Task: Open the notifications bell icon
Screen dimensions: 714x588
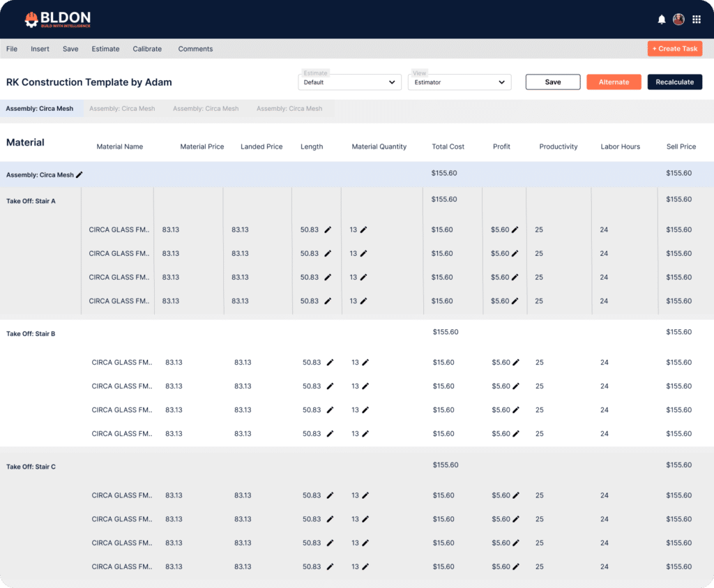Action: [662, 20]
